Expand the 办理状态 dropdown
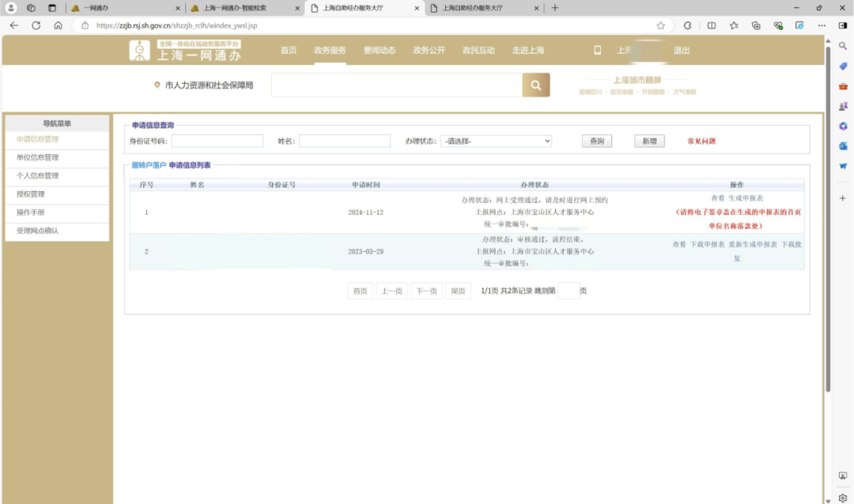Viewport: 854px width, 504px height. [497, 141]
